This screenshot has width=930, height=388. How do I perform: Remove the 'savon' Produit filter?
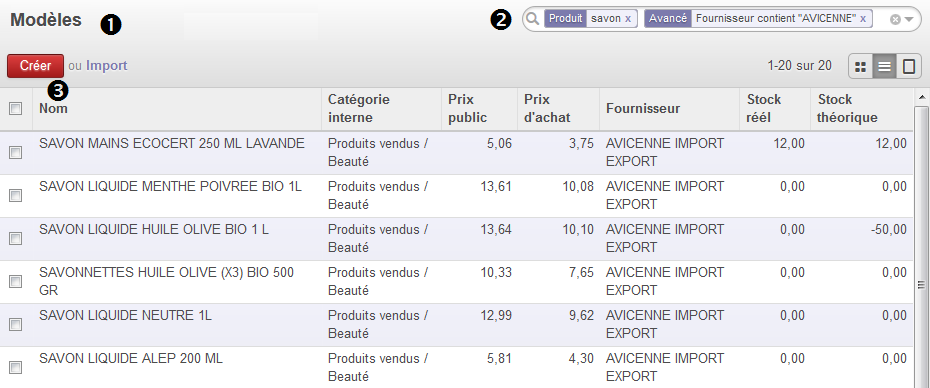[628, 19]
